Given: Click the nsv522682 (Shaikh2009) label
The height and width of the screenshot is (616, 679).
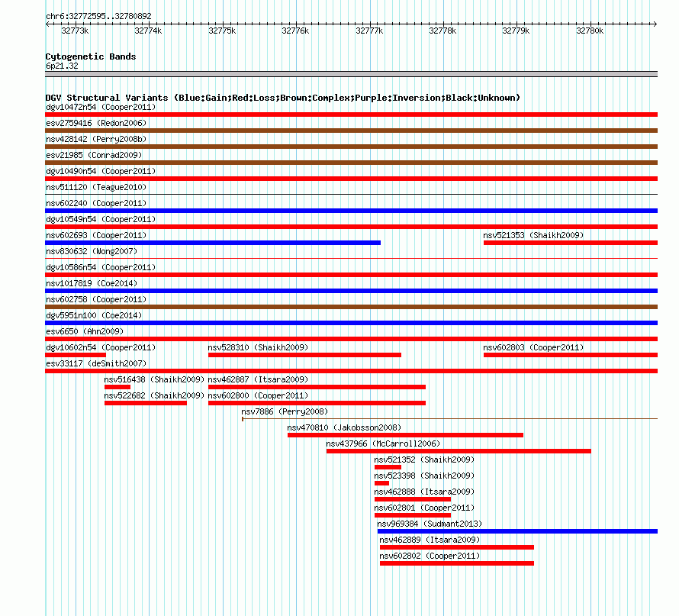Looking at the screenshot, I should [153, 395].
